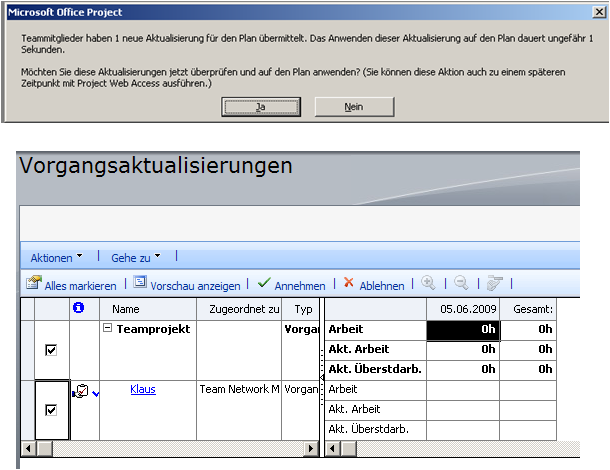The image size is (610, 470).
Task: Click the blue checkmark indicator beside Klaus
Action: [x=96, y=394]
